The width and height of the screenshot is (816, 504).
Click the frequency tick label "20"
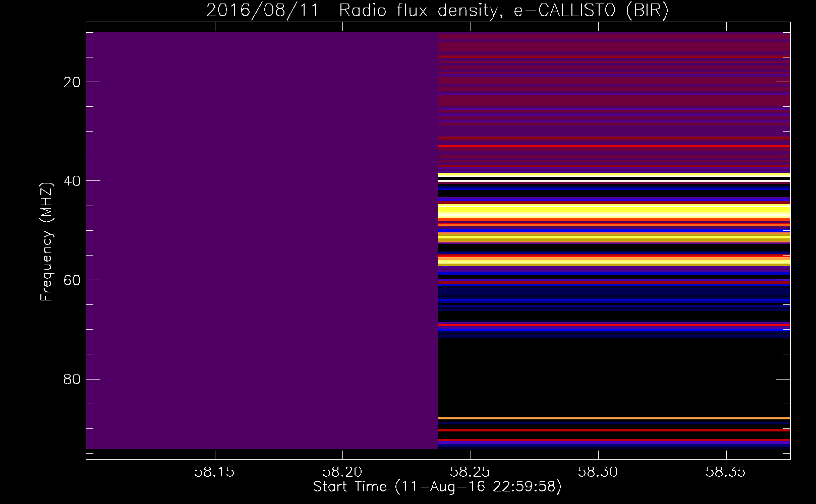tap(73, 82)
